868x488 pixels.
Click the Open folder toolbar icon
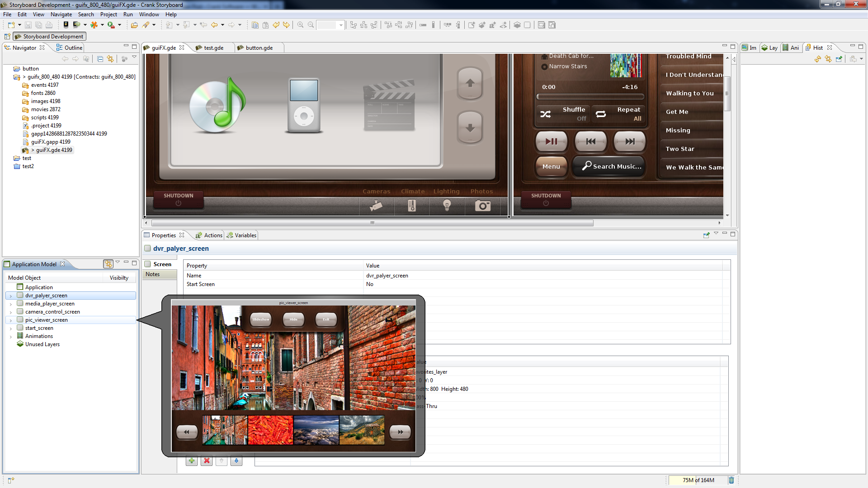134,25
